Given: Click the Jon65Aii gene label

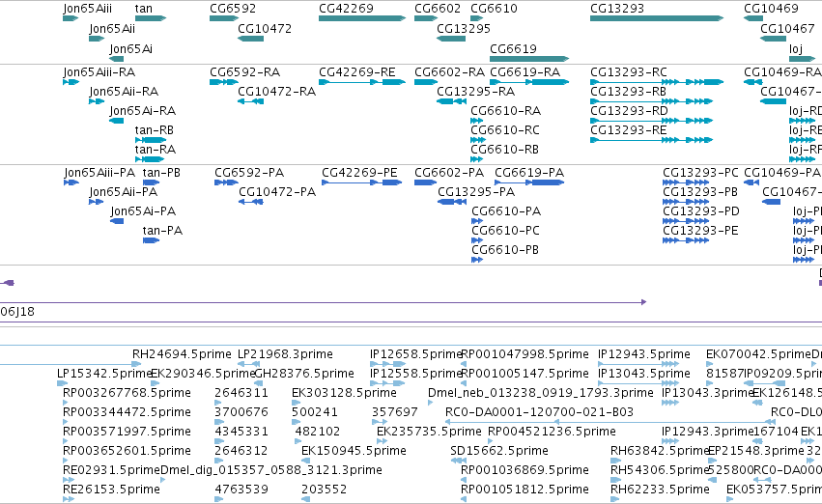Looking at the screenshot, I should point(112,28).
